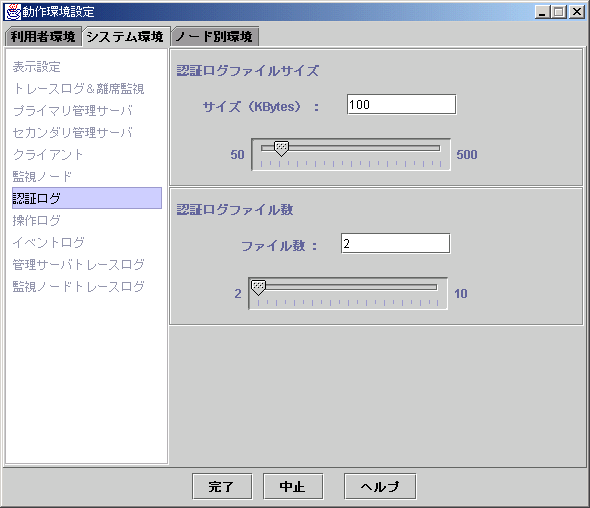Click the file count slider thumb
This screenshot has height=508, width=590.
tap(258, 288)
